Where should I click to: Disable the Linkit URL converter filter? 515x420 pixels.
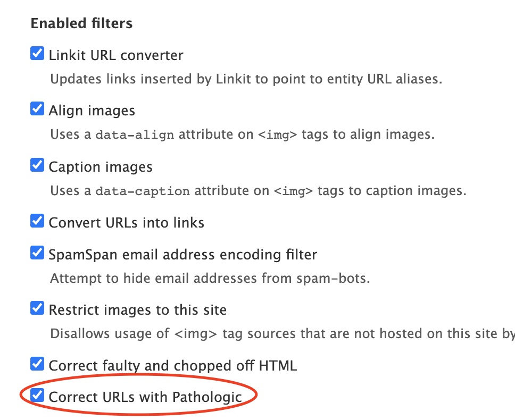point(37,53)
